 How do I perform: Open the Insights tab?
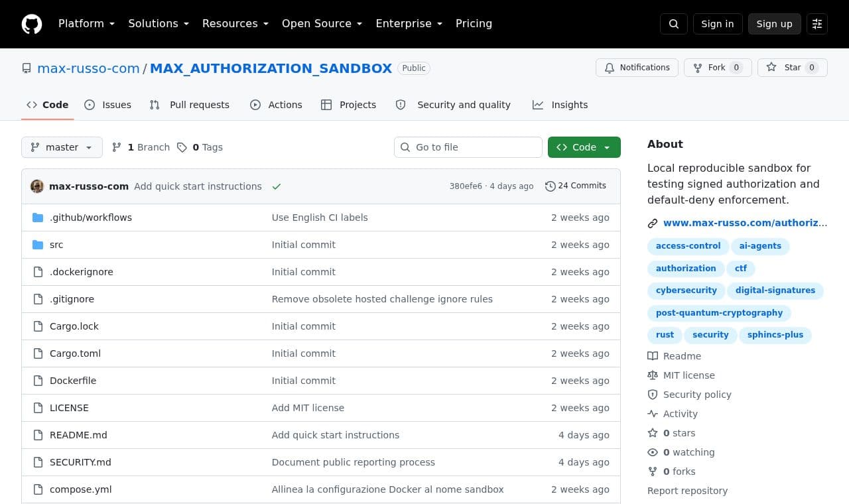[x=560, y=105]
